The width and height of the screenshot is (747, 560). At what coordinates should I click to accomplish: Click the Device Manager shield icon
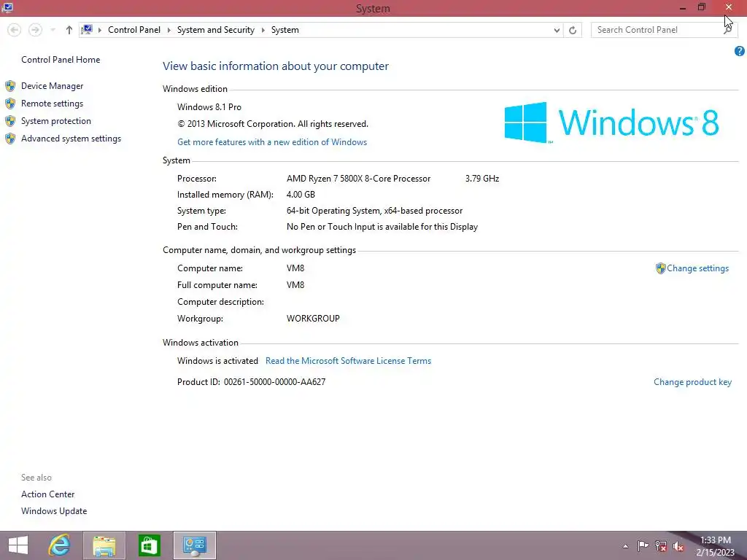[10, 86]
